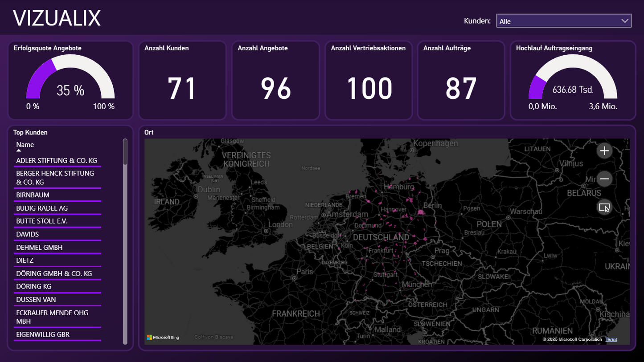Choose BUDIG RÄDEL AG from the list

click(42, 208)
